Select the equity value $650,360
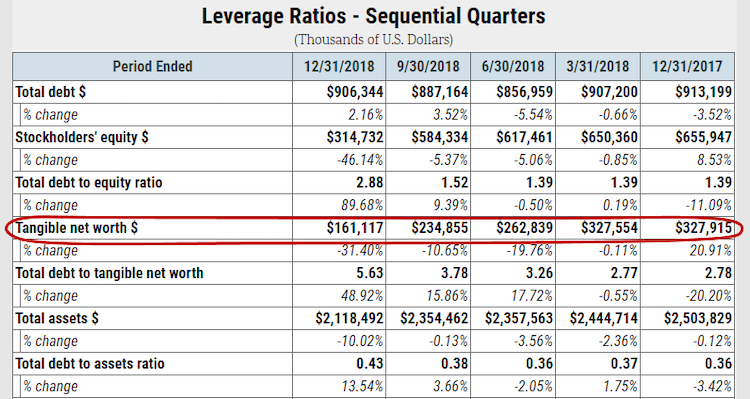 [x=609, y=137]
